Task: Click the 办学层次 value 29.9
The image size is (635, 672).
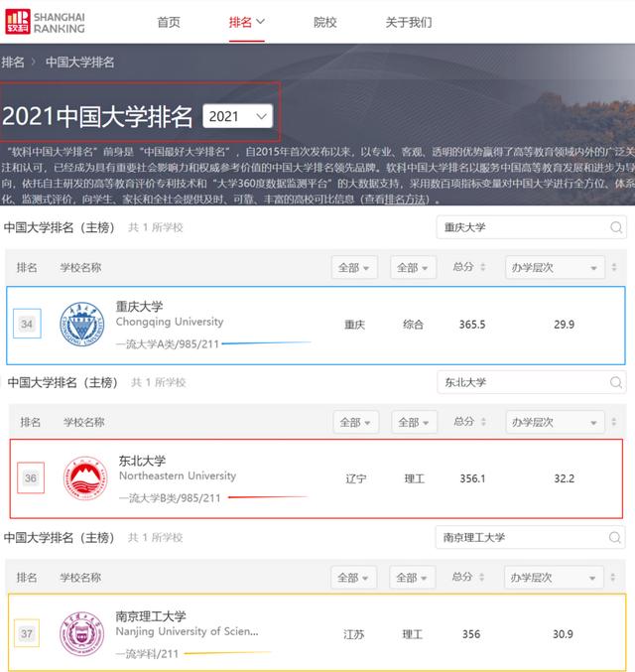Action: (x=564, y=325)
